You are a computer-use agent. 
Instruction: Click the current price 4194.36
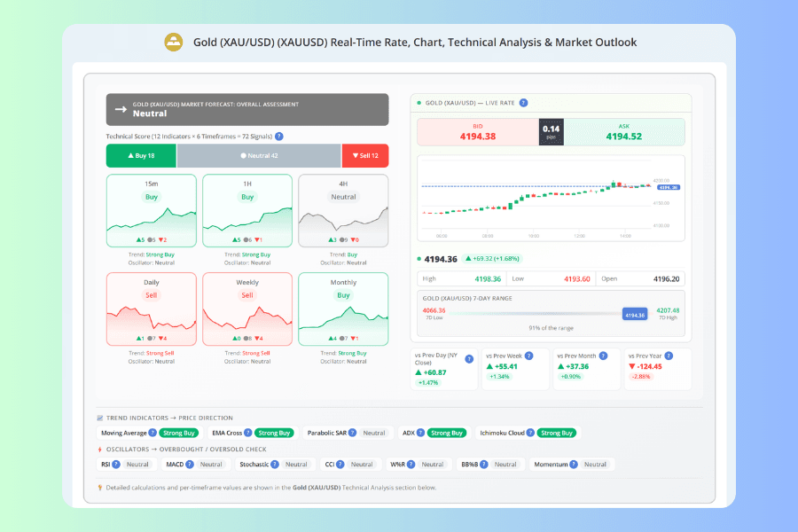click(441, 259)
